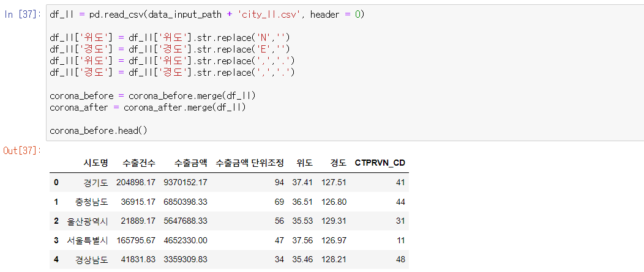Click the corona_before.merge(df_ll) line
Image resolution: width=644 pixels, height=272 pixels.
pyautogui.click(x=152, y=96)
